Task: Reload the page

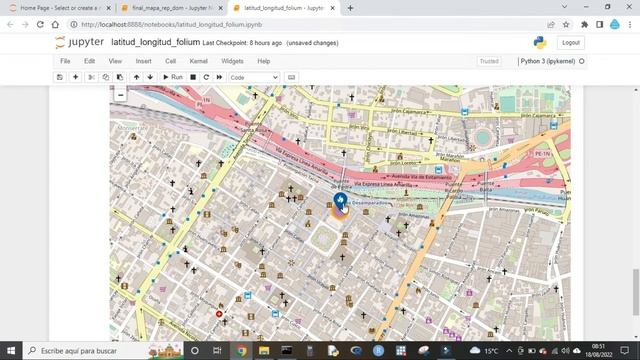Action: 40,24
